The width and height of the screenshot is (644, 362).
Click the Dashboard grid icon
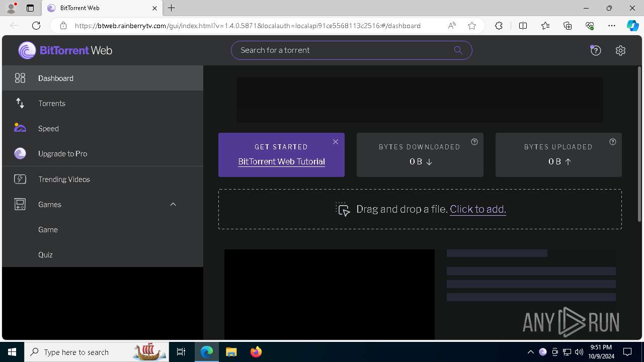click(x=20, y=78)
